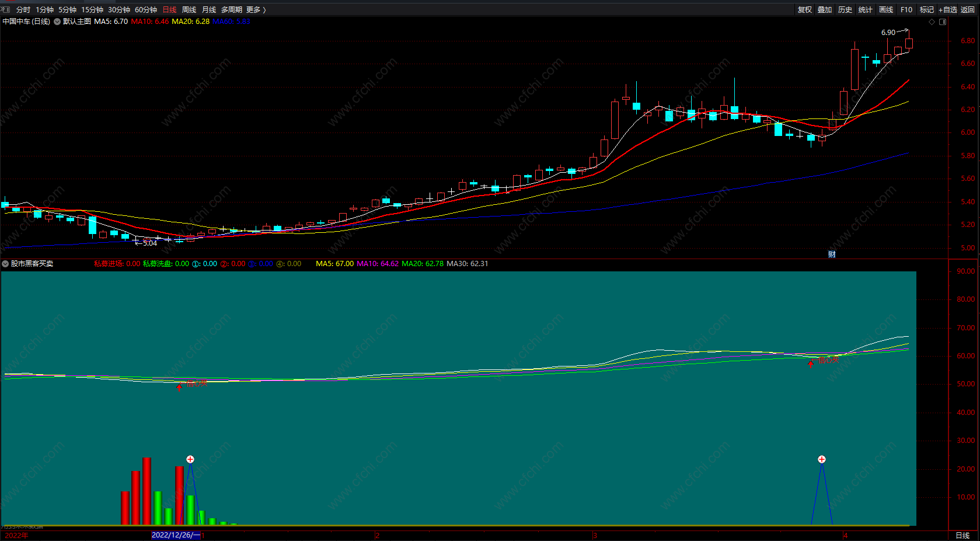Click the red arrow signal near December
Screen dimensions: 980x541
179,386
